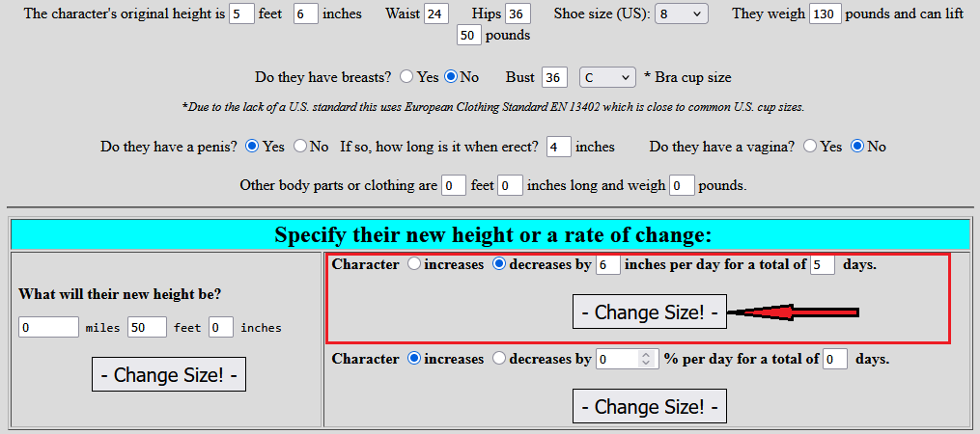Choose decreases in percent-per-day row
This screenshot has width=980, height=434.
(x=499, y=359)
